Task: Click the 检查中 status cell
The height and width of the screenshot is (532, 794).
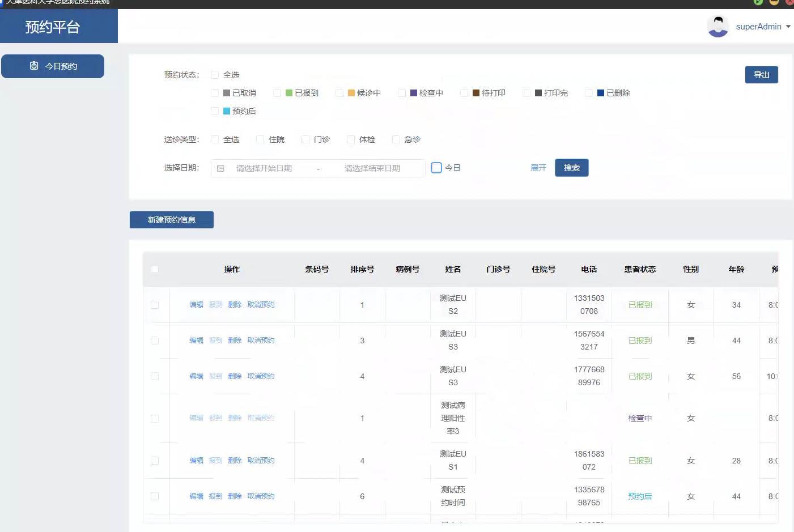Action: 640,418
